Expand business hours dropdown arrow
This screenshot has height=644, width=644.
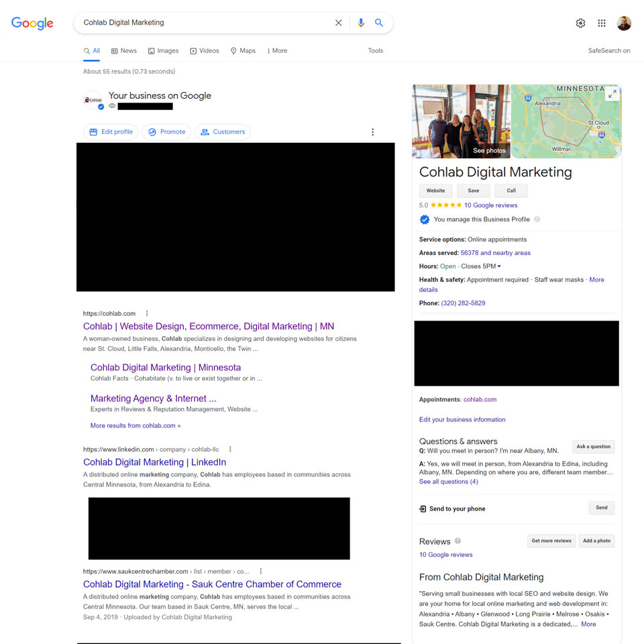pos(499,267)
